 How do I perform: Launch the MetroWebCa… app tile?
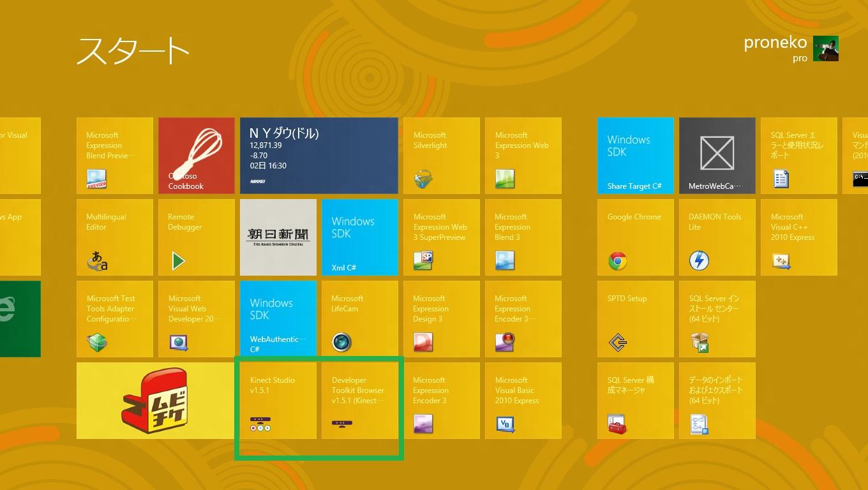717,156
